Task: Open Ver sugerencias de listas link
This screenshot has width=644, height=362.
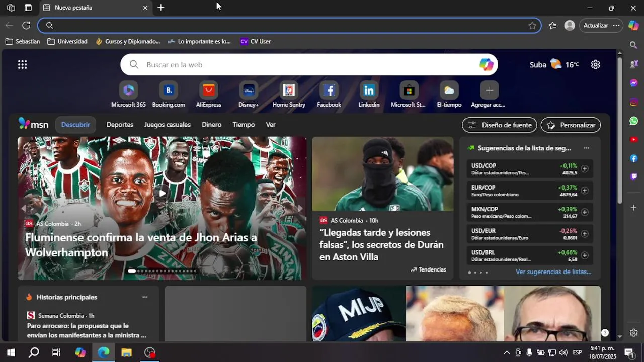Action: (x=553, y=271)
